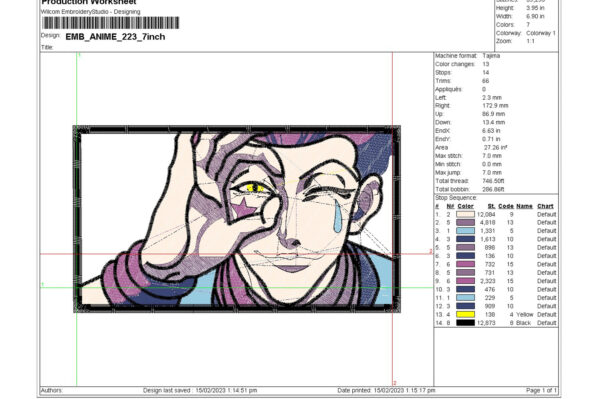This screenshot has width=600, height=399.
Task: Click the magenta color swatch of stop 7
Action: click(465, 264)
